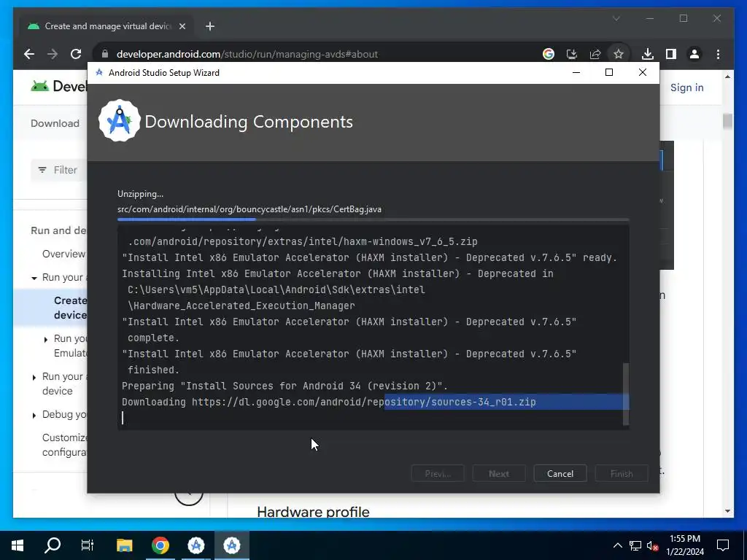
Task: Click the unzipping progress bar
Action: [373, 219]
